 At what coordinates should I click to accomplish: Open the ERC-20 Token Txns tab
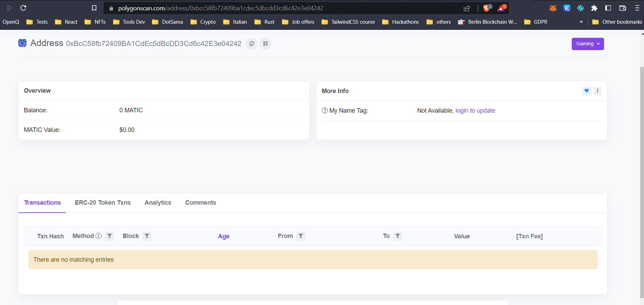coord(103,203)
